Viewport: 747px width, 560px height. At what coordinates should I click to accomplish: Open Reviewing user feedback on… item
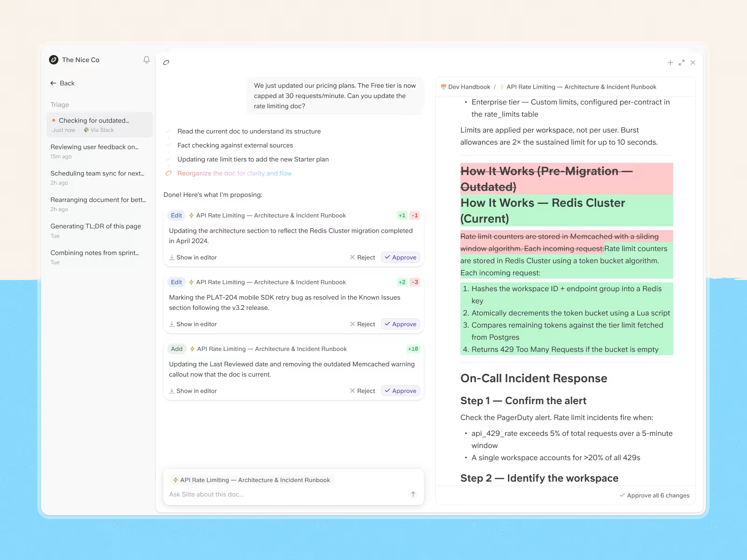(x=99, y=151)
